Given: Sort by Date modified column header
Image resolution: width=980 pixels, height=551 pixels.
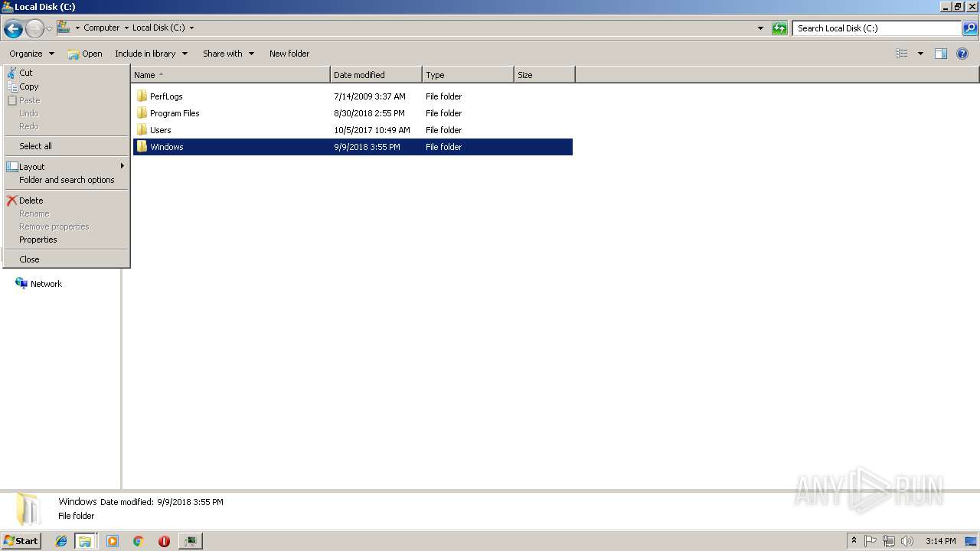Looking at the screenshot, I should (x=376, y=75).
